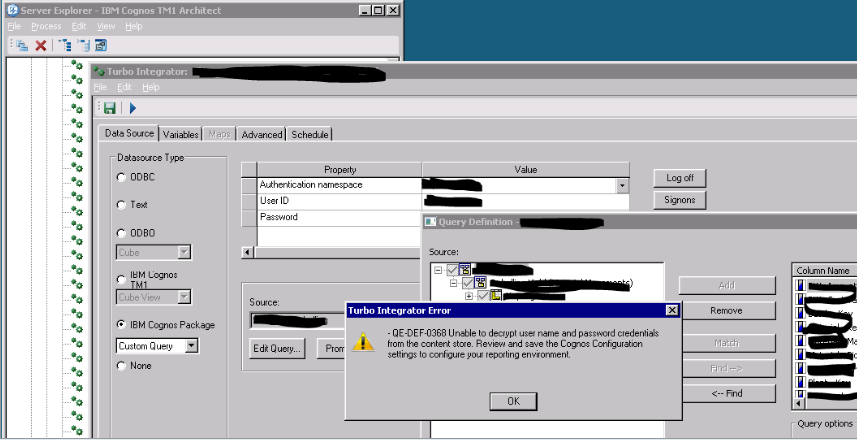Screen dimensions: 857x440
Task: Open the Authentication namespace value dropdown arrow
Action: pos(622,186)
